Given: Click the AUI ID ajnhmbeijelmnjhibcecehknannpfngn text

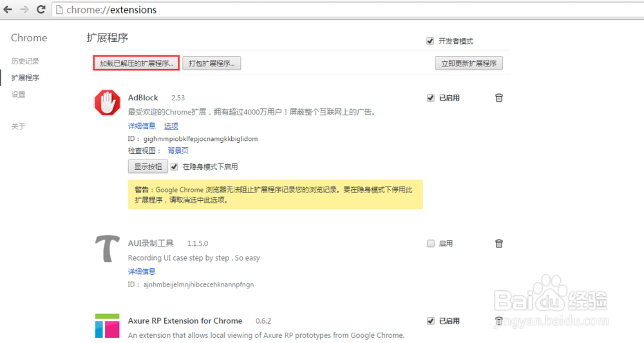Looking at the screenshot, I should tap(198, 284).
